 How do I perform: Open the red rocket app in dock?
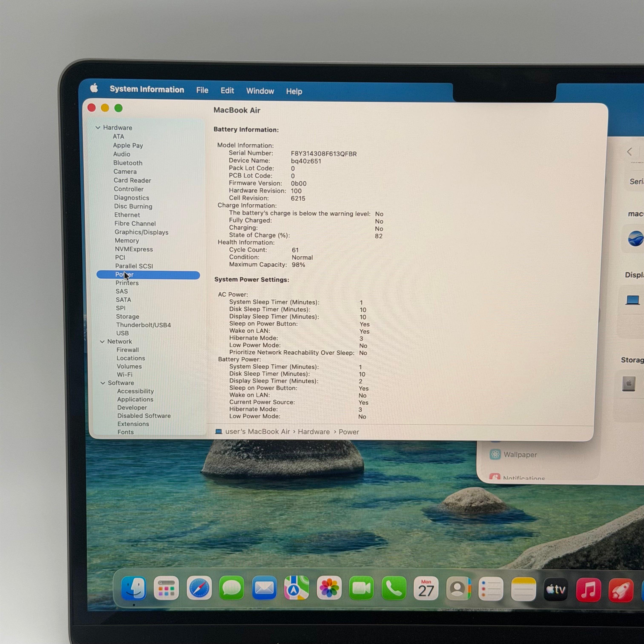coord(621,590)
